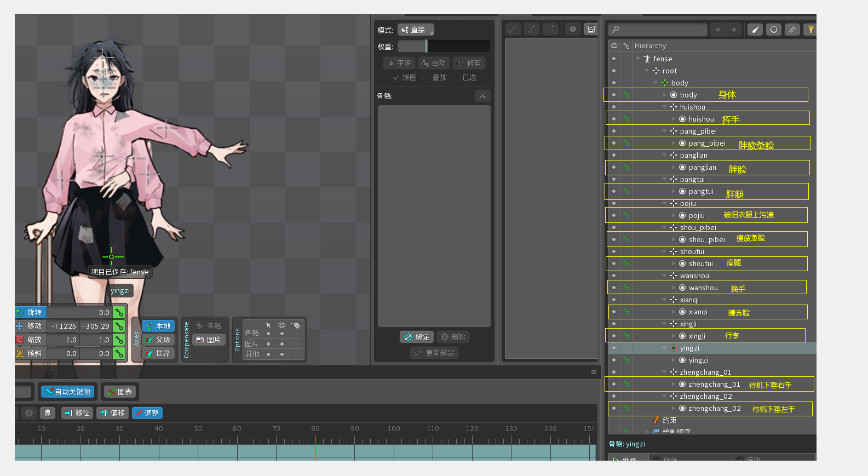868x476 pixels.
Task: Click the bone icon next to the 骨骼 label
Action: pyautogui.click(x=482, y=96)
